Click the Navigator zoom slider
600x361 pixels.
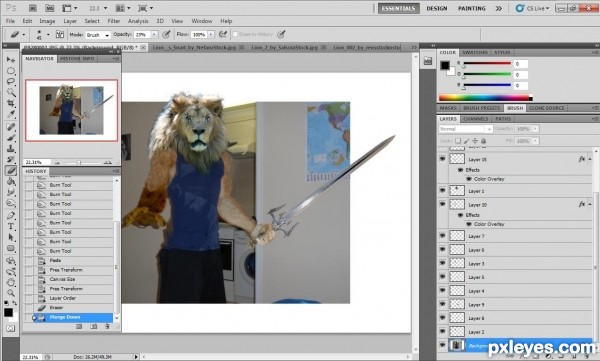tap(79, 163)
